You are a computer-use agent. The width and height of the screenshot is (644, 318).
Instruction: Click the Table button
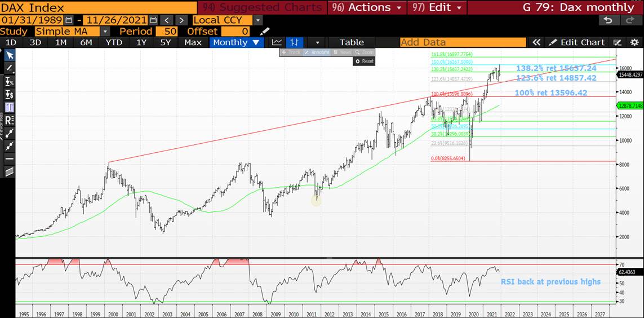352,42
